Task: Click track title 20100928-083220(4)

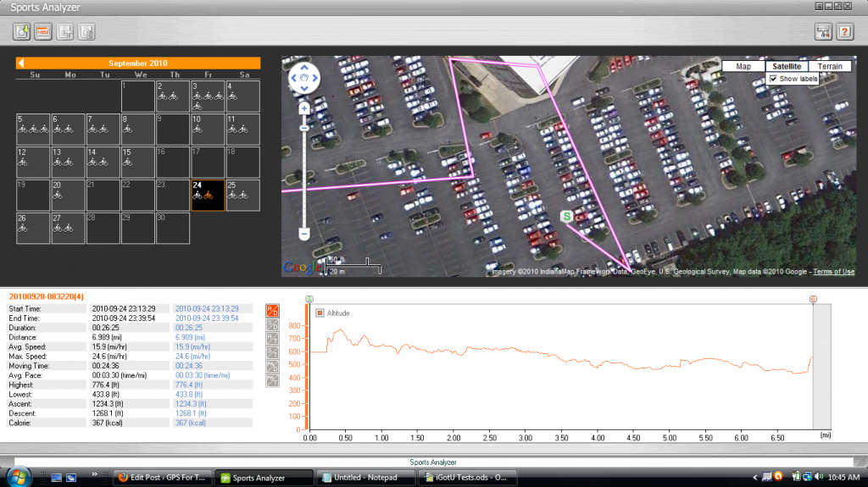Action: [47, 296]
